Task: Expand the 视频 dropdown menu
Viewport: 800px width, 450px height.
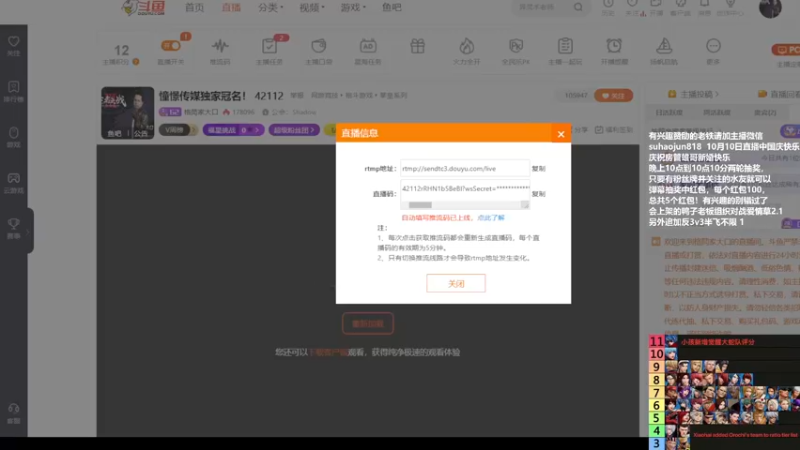Action: [312, 8]
